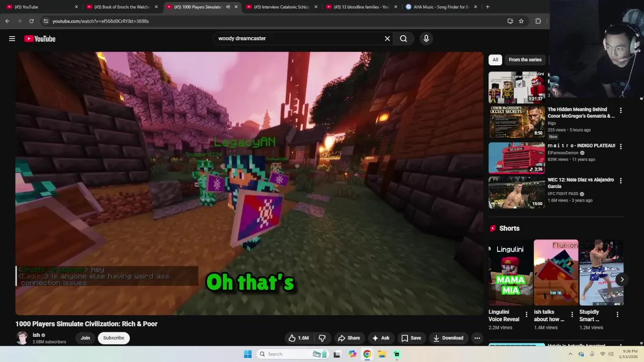Open Lingulini Mama Mia short thumbnail
Image resolution: width=644 pixels, height=362 pixels.
pyautogui.click(x=510, y=273)
